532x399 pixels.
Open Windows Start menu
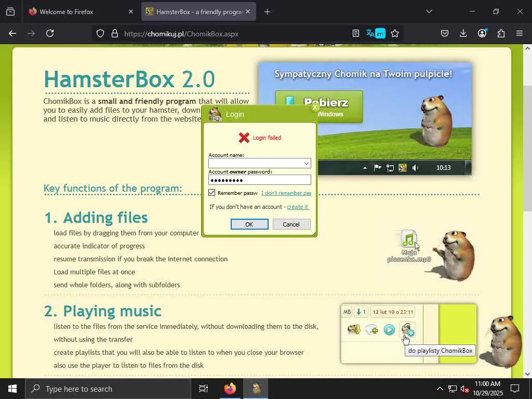pyautogui.click(x=12, y=389)
